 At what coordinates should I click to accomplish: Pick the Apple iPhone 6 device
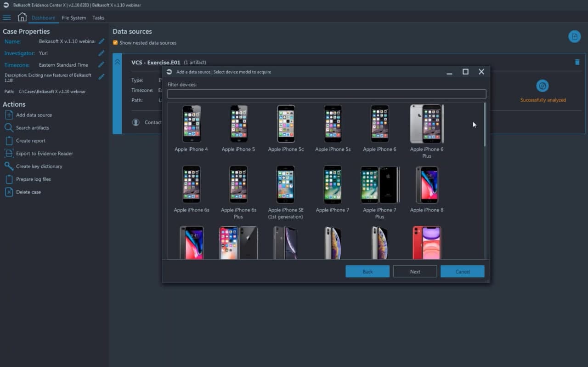379,128
